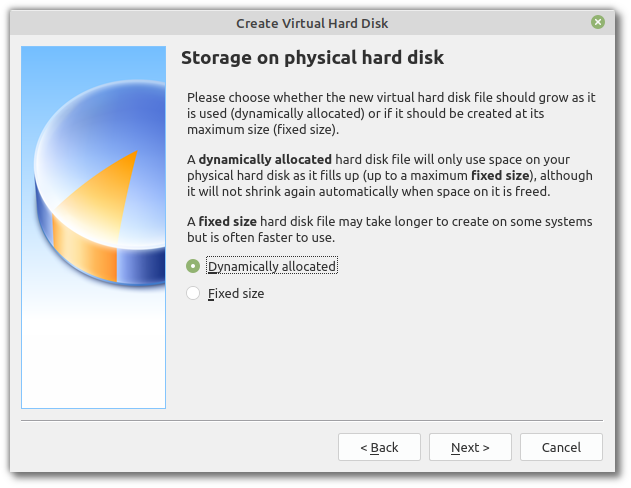631x488 pixels.
Task: Click the Storage on physical hard disk heading
Action: click(x=312, y=58)
